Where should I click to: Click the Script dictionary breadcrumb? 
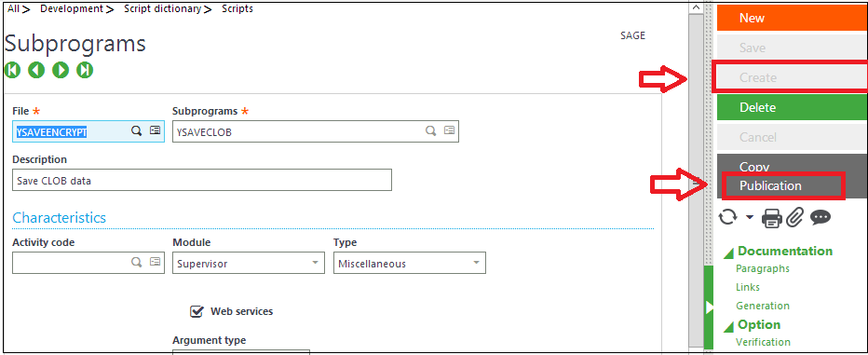coord(162,9)
